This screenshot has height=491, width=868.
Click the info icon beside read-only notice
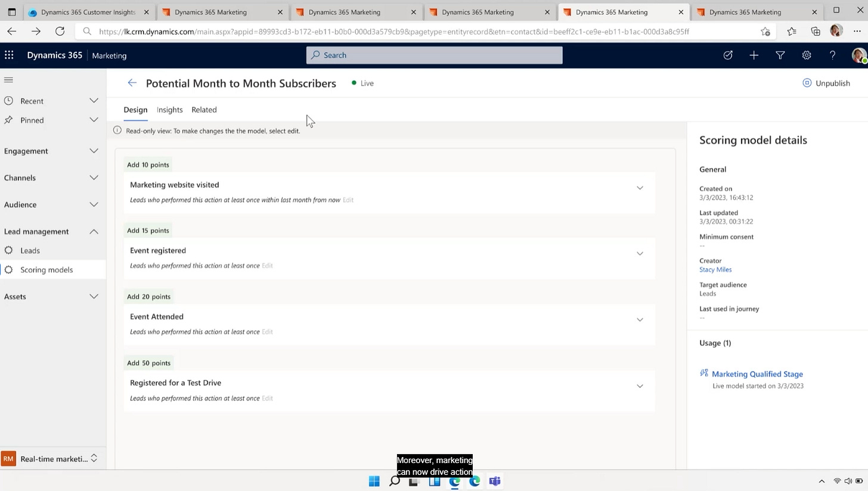click(117, 130)
